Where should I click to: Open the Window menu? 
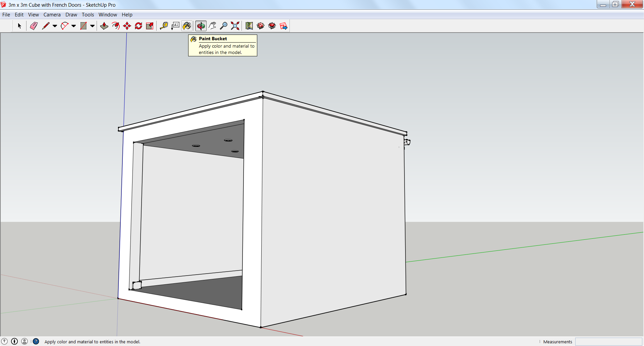tap(108, 15)
